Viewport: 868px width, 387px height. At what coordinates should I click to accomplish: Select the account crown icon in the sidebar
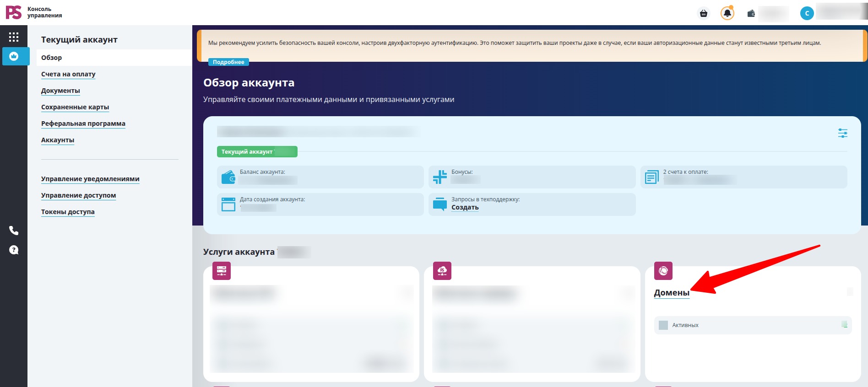14,56
